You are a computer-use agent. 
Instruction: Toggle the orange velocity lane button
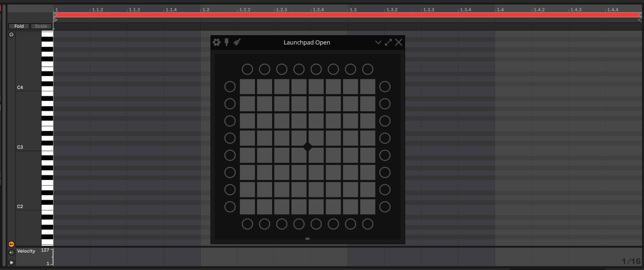11,244
